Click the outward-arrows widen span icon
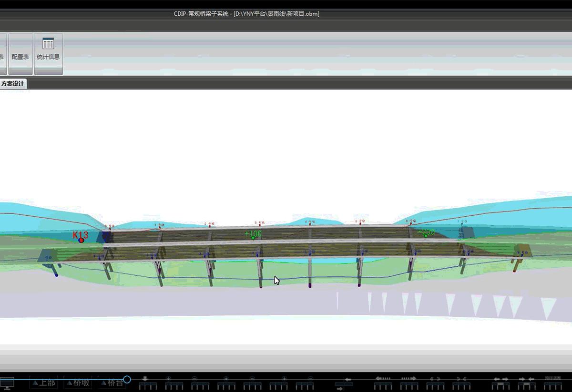This screenshot has height=392, width=572. pyautogui.click(x=501, y=383)
